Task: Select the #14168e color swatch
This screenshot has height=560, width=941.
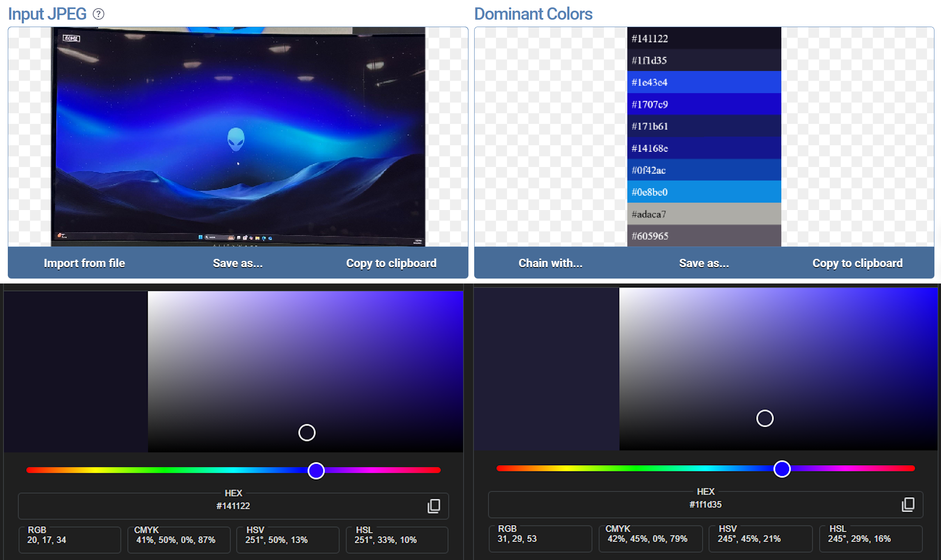Action: pos(704,148)
